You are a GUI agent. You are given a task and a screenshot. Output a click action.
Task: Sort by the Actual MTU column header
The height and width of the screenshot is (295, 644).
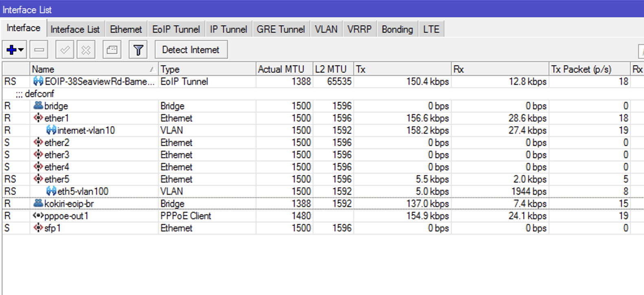pyautogui.click(x=284, y=69)
